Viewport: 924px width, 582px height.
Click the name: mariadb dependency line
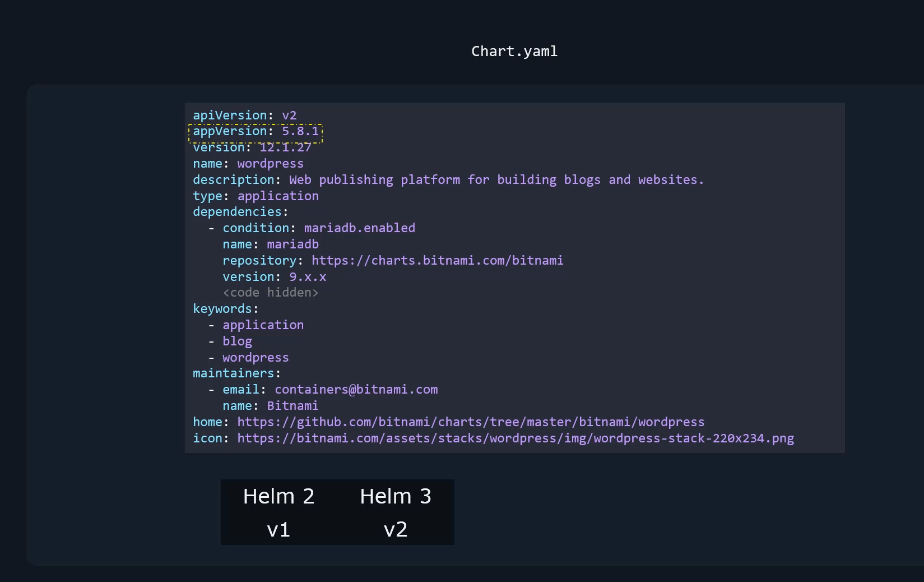pos(271,244)
